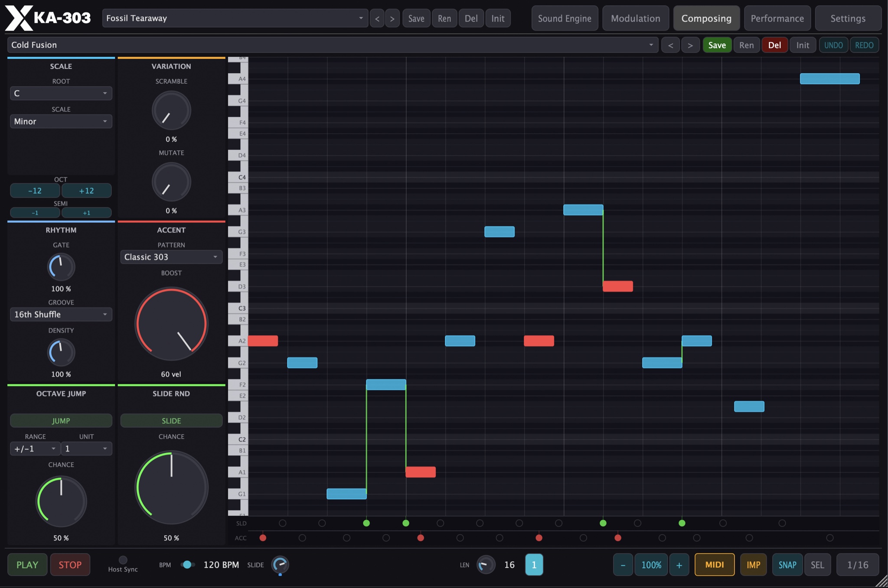888x588 pixels.
Task: Adjust the accent BOOST knob
Action: pos(171,324)
